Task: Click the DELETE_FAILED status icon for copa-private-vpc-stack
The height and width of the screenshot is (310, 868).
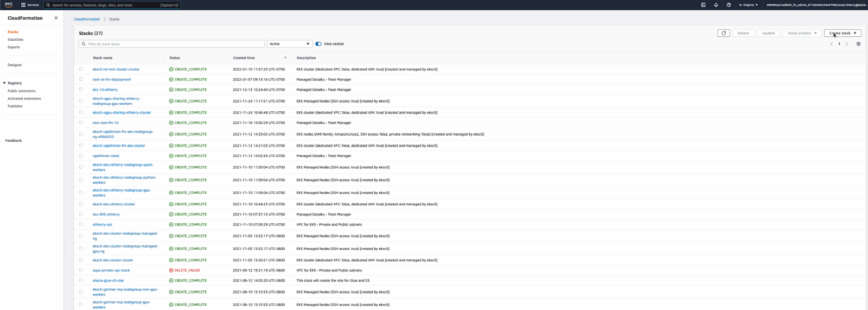Action: [171, 270]
